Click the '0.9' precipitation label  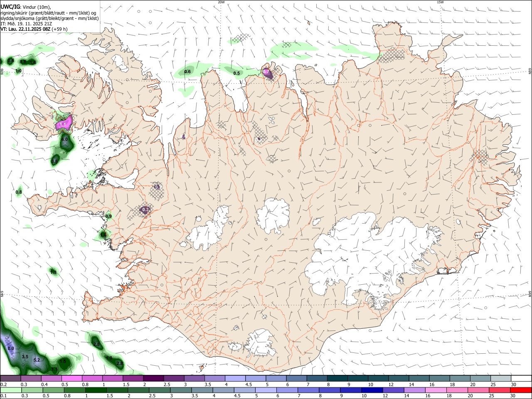point(108,216)
